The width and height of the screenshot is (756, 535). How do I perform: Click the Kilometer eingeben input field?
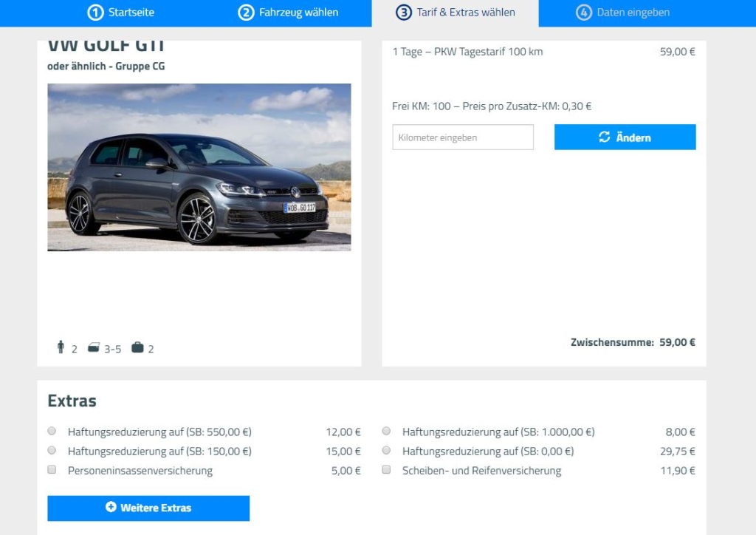tap(463, 137)
